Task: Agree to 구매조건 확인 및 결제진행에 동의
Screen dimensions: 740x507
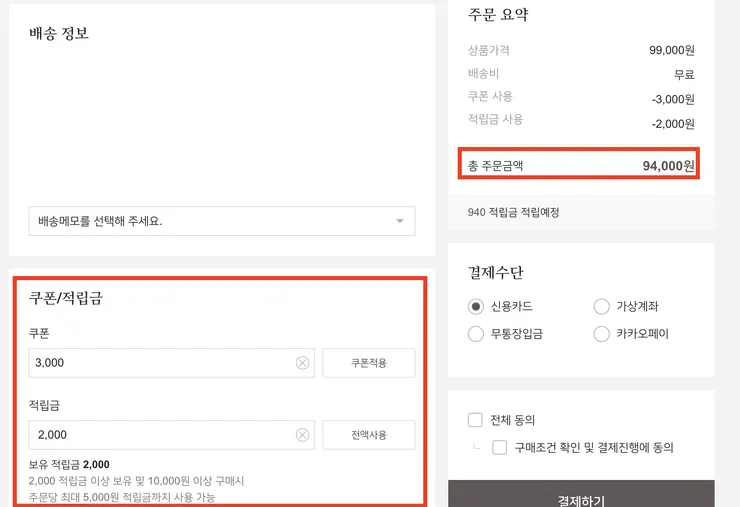Action: tap(500, 447)
